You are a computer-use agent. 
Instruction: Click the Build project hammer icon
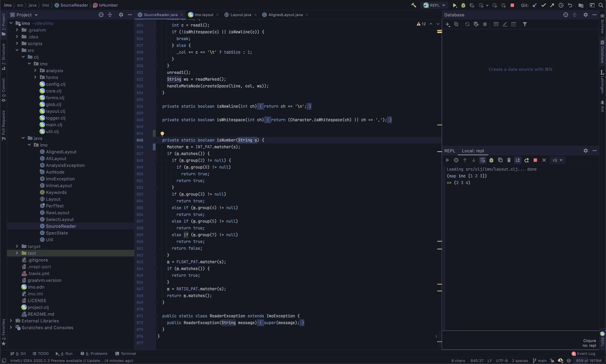coord(413,5)
